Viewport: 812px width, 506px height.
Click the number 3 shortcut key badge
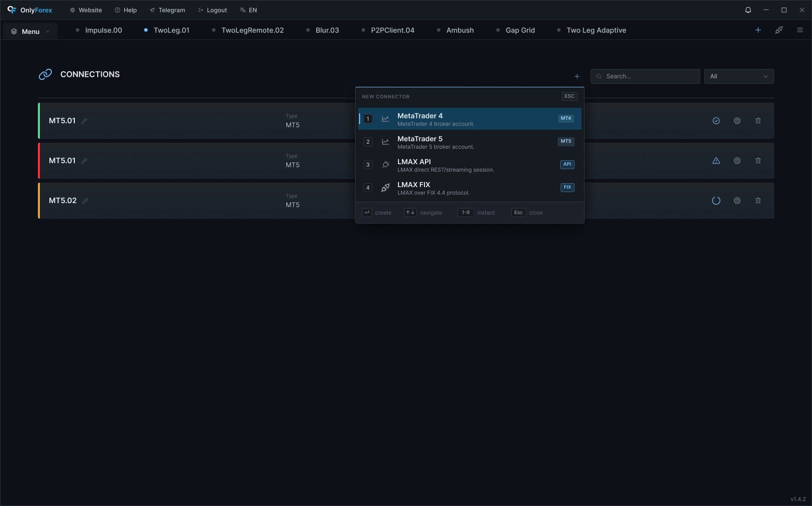(368, 165)
